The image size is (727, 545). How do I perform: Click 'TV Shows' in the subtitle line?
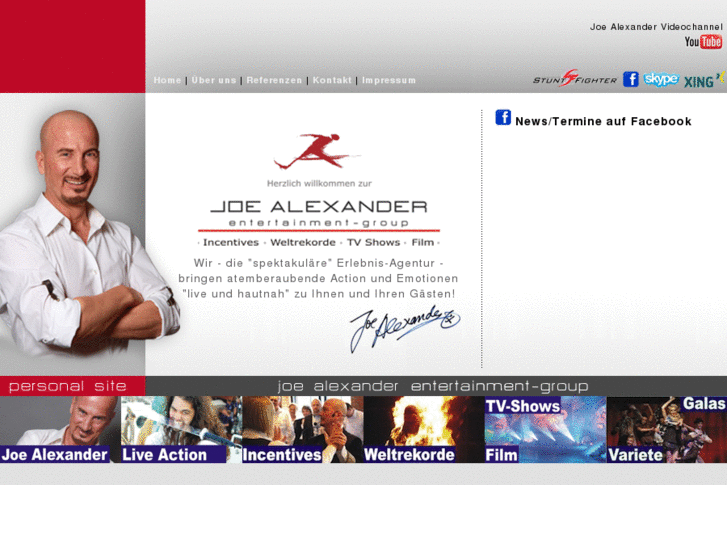tap(373, 242)
